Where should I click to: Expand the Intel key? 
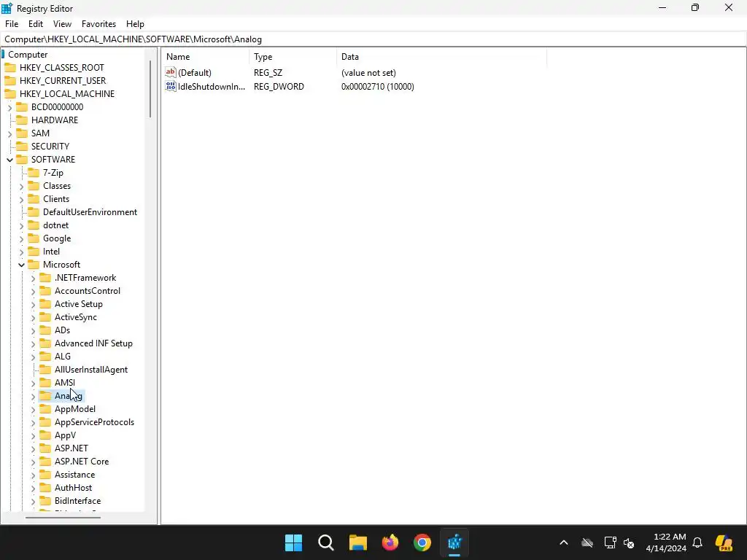coord(21,252)
